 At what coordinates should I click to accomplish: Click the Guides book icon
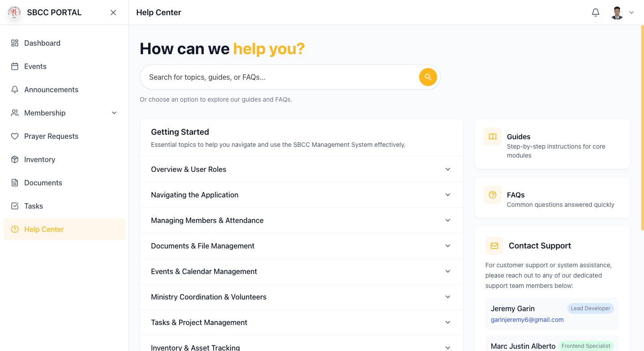pos(493,137)
